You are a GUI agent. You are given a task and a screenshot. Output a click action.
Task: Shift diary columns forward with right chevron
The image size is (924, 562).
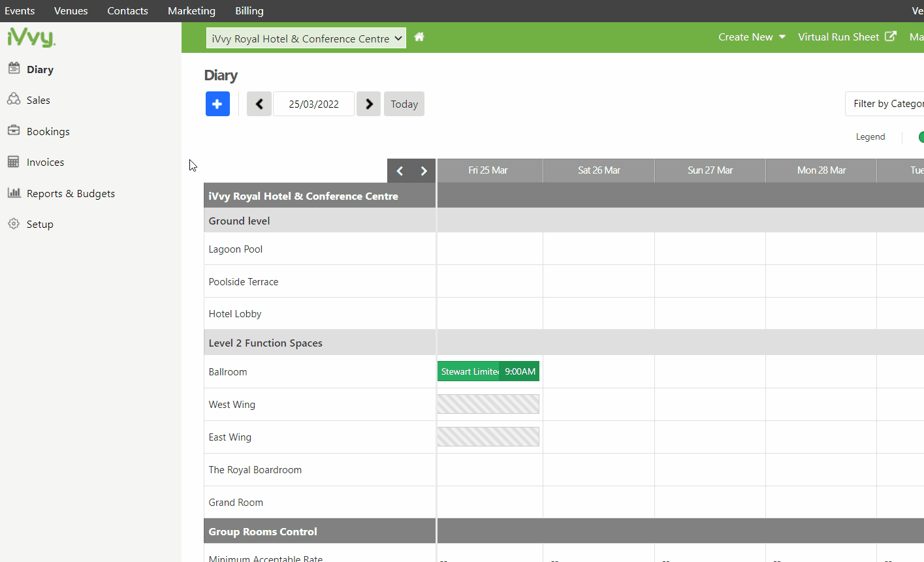424,171
